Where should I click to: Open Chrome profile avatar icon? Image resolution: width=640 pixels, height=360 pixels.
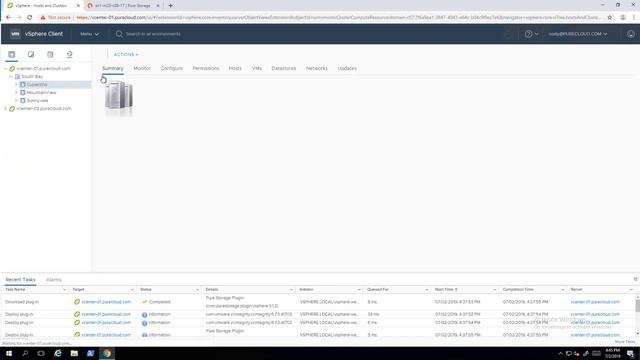click(623, 18)
